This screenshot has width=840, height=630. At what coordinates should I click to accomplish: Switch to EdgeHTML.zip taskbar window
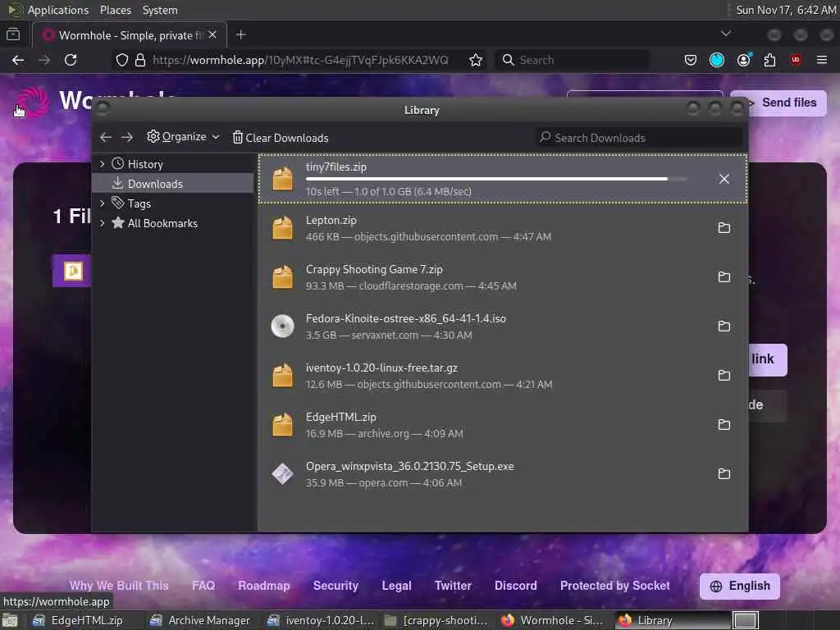coord(80,620)
